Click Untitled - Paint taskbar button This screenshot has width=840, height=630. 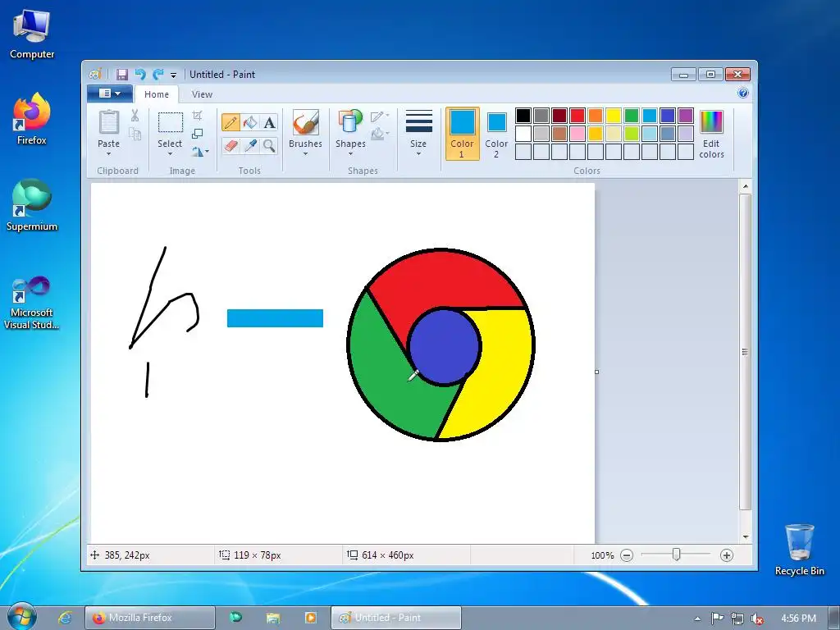click(396, 618)
